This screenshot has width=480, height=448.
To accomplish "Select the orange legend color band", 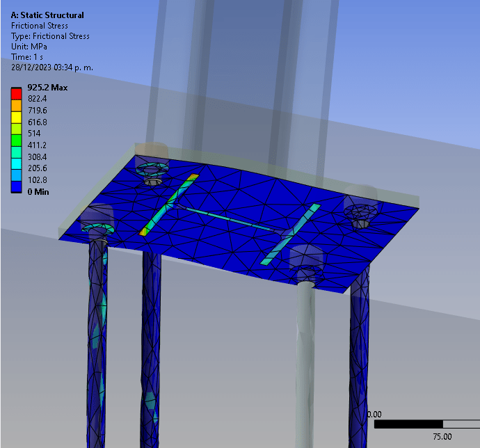I will click(17, 103).
